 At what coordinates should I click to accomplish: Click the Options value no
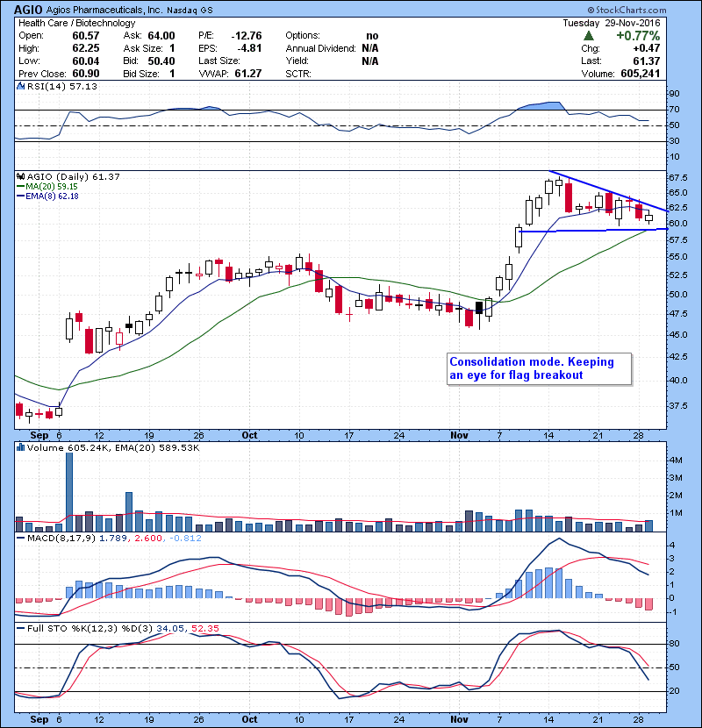click(x=372, y=36)
